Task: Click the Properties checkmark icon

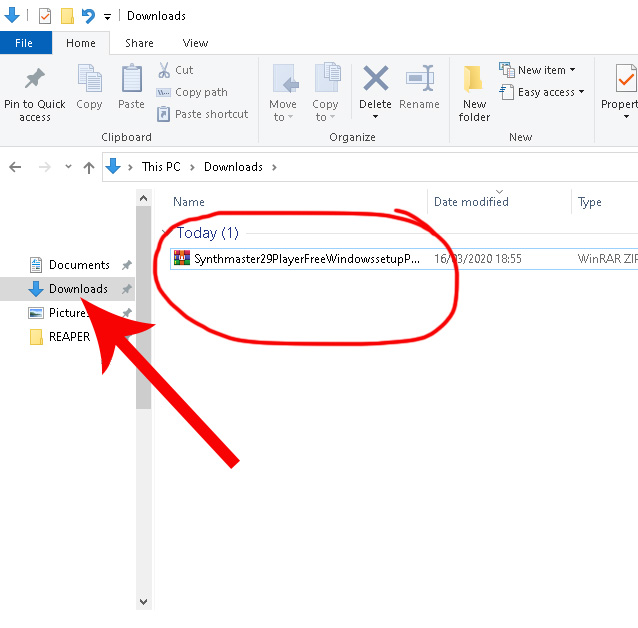Action: tap(626, 78)
